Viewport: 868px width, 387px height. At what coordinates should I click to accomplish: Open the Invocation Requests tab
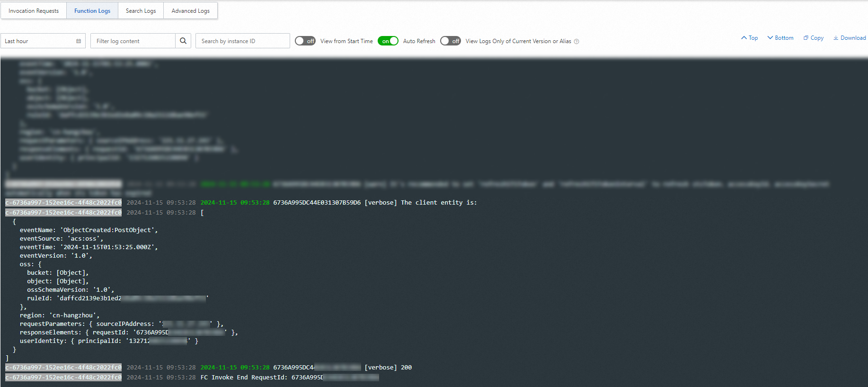(34, 11)
